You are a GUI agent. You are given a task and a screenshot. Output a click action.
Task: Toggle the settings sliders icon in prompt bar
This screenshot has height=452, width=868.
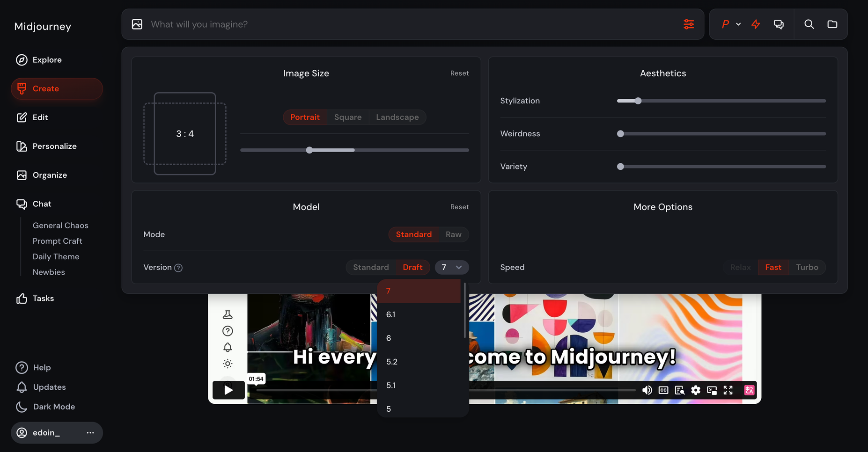click(688, 24)
